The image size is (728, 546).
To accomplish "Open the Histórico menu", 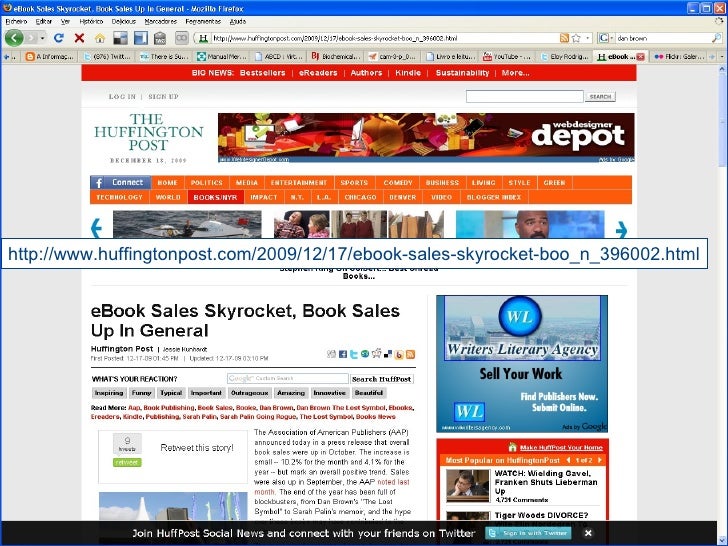I will pos(91,21).
